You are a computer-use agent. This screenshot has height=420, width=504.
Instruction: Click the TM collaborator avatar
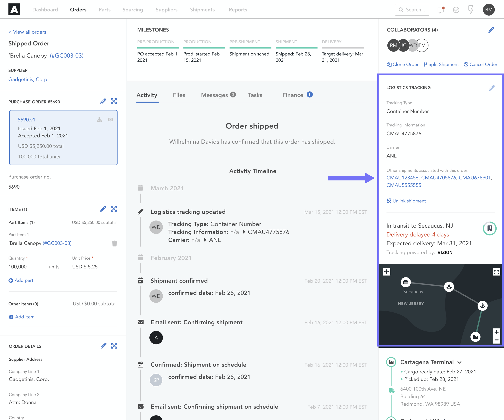422,45
